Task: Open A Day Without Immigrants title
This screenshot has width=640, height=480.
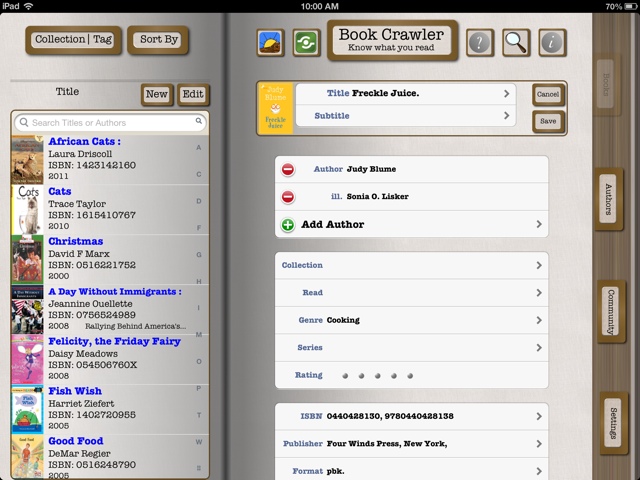Action: click(115, 292)
